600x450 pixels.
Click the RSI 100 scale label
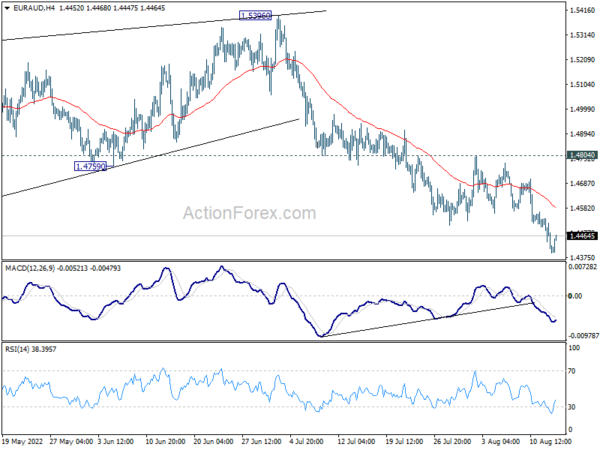coord(574,348)
